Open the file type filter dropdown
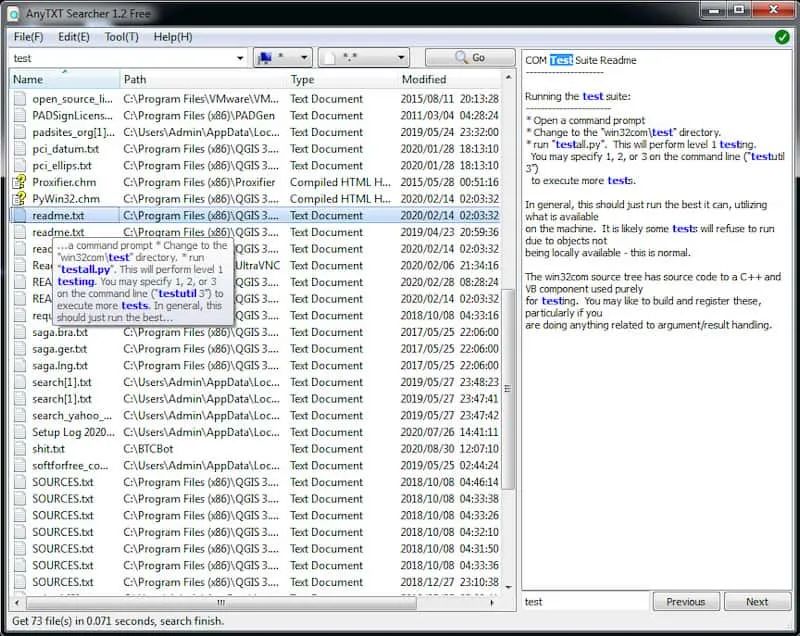 (363, 59)
